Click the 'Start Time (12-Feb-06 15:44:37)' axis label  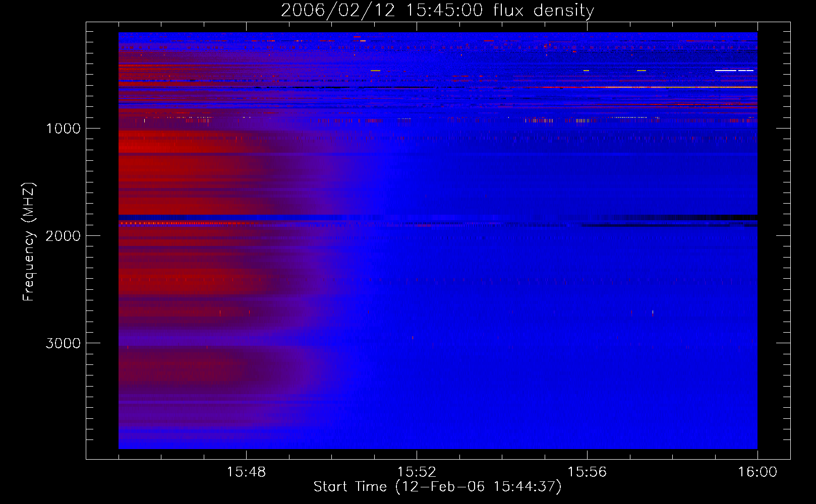pos(437,487)
